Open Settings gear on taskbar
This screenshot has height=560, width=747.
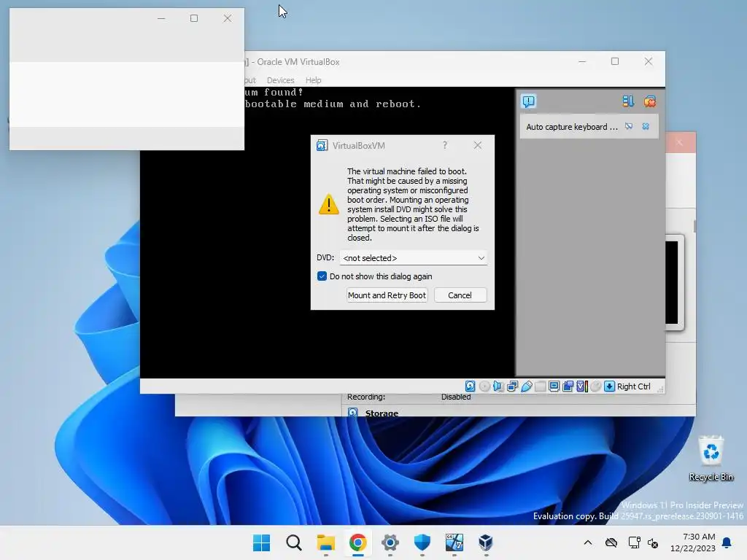390,542
